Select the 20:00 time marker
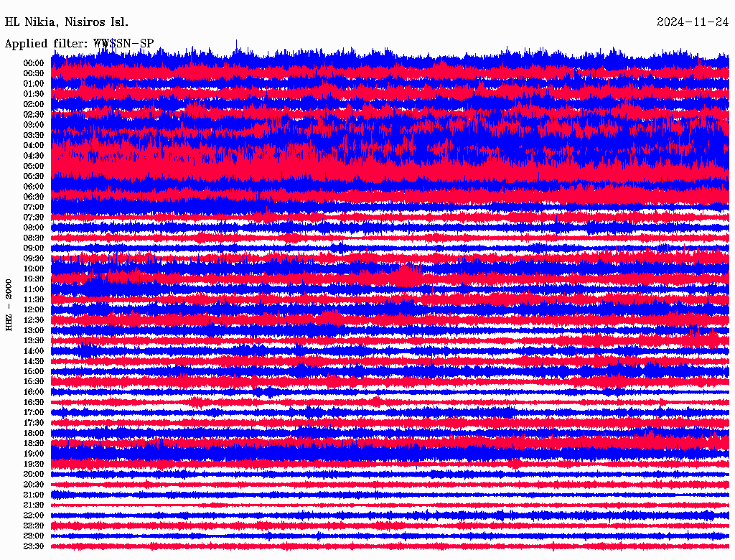The width and height of the screenshot is (735, 560). 34,474
